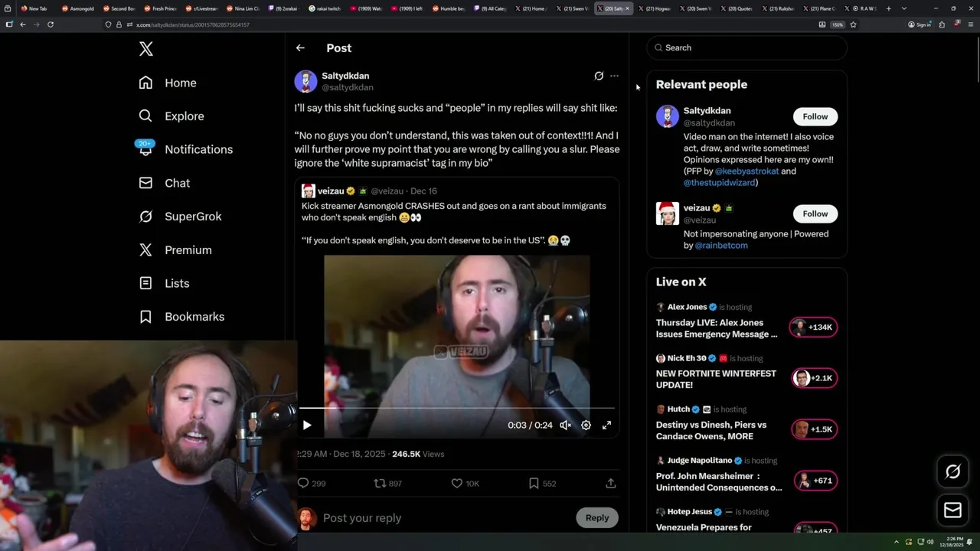Image resolution: width=980 pixels, height=551 pixels.
Task: Like the post showing 10K hearts
Action: pos(465,483)
